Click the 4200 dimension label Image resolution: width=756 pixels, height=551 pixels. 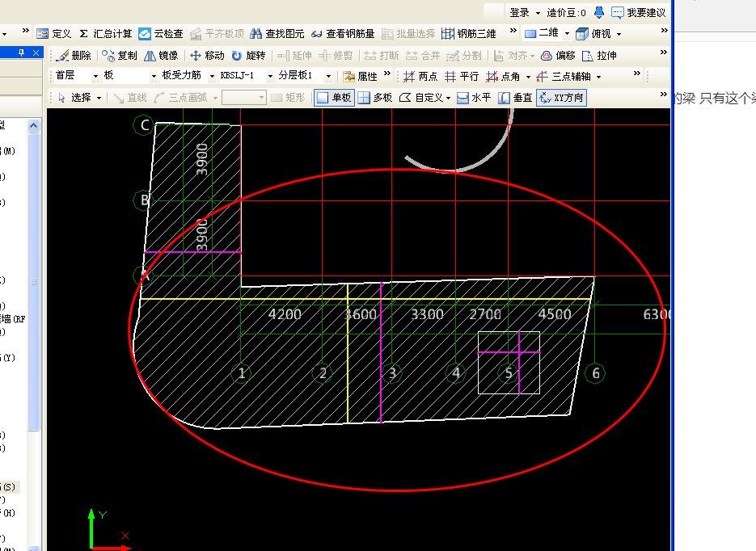[285, 314]
